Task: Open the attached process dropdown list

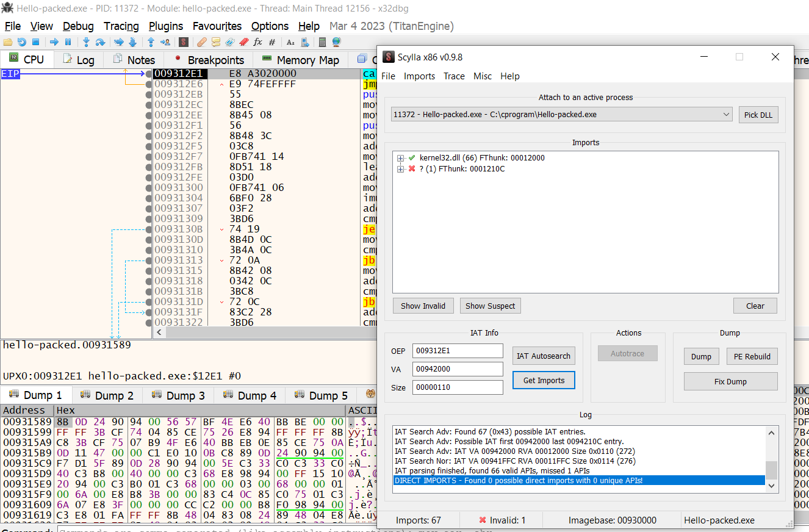Action: pyautogui.click(x=726, y=115)
